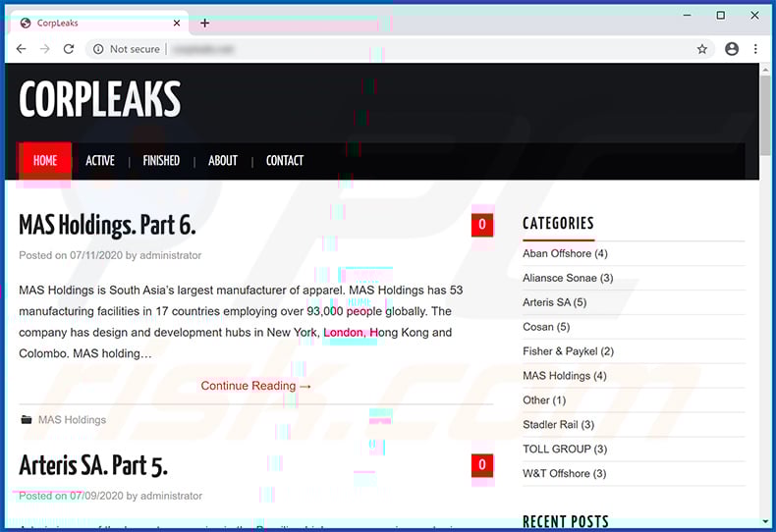The image size is (776, 532).
Task: Click the folder icon beside MAS Holdings tag
Action: (27, 420)
